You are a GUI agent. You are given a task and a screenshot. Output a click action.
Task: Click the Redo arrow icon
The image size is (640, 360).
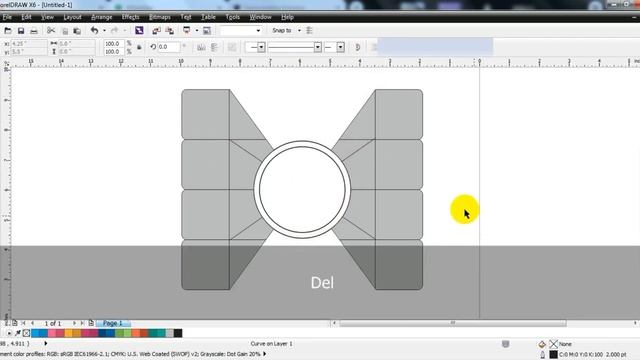(114, 31)
